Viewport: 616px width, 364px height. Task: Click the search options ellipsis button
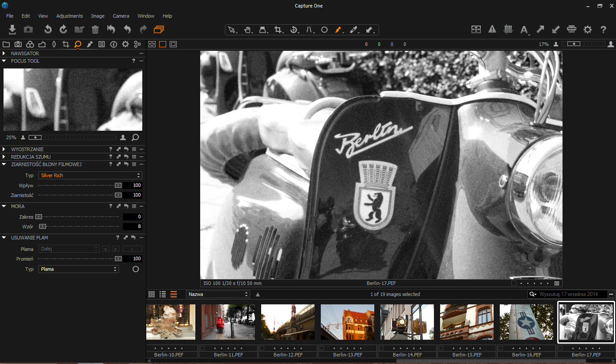pos(611,294)
